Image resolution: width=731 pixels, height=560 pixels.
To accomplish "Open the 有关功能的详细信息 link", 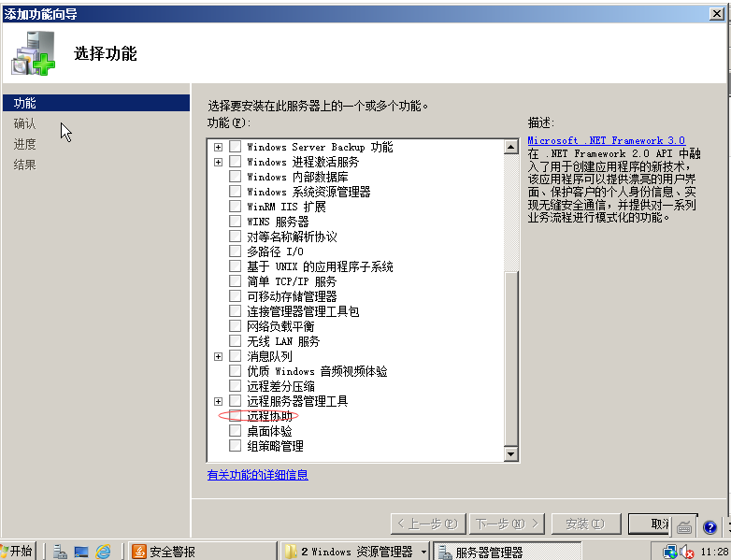I will tap(257, 475).
